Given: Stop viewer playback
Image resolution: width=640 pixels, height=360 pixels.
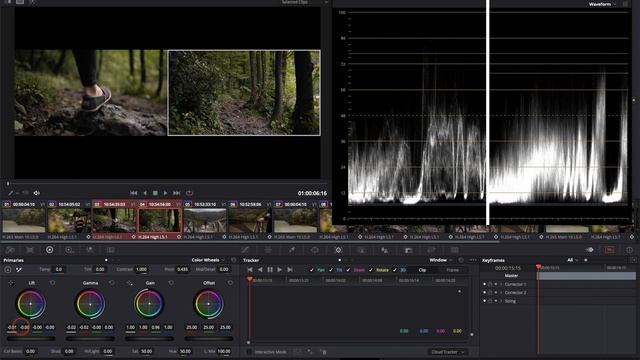Looking at the screenshot, I should [x=155, y=193].
